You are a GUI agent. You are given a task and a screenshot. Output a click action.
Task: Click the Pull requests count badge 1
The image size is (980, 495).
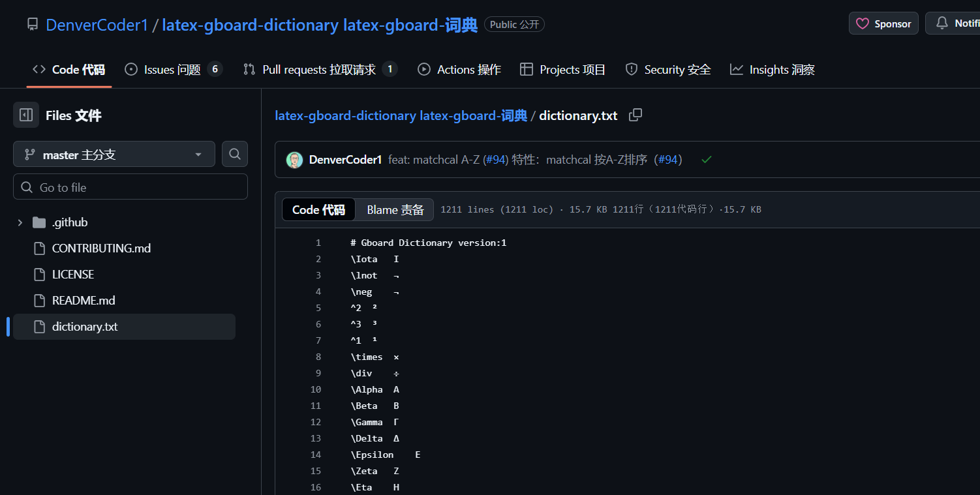(390, 69)
